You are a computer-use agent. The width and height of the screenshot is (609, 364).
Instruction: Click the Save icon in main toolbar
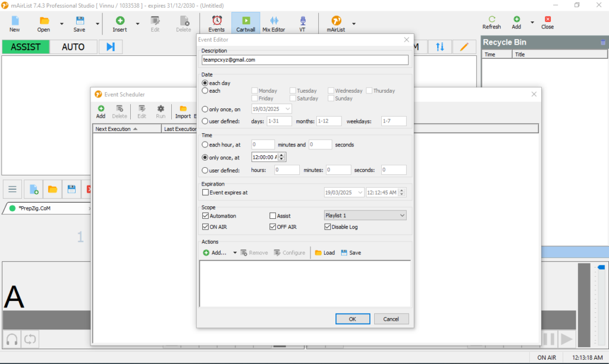click(79, 24)
